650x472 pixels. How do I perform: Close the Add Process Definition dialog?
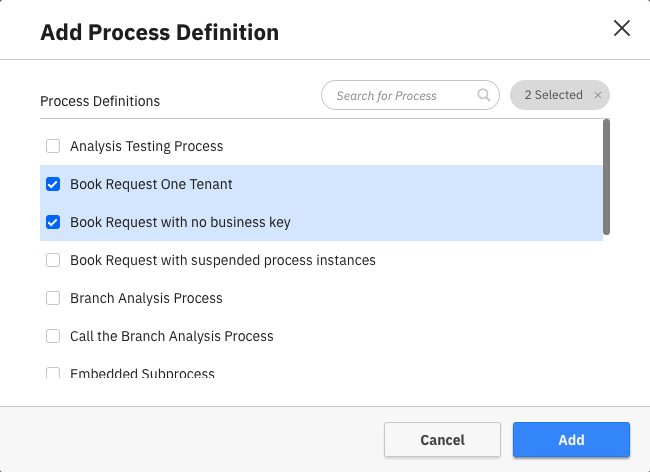621,28
